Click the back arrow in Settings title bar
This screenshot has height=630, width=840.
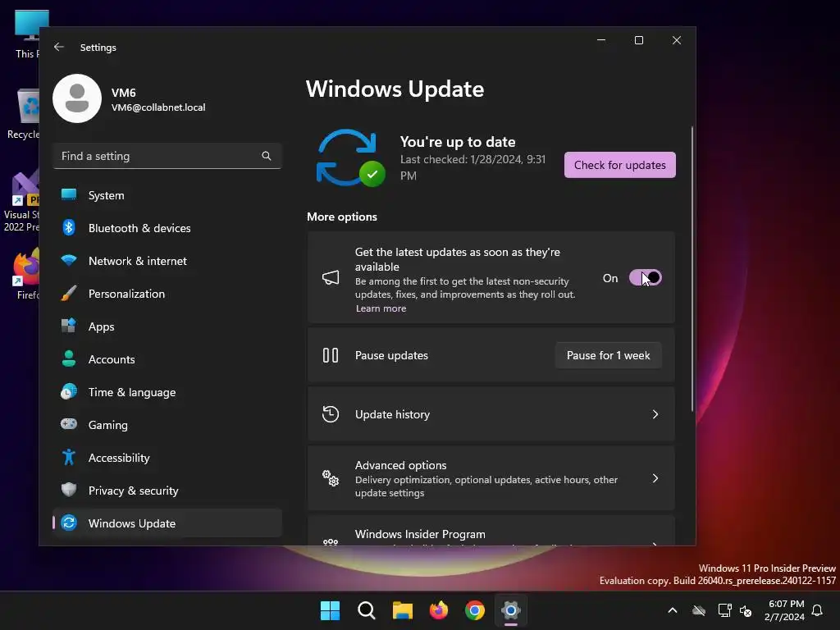coord(59,47)
